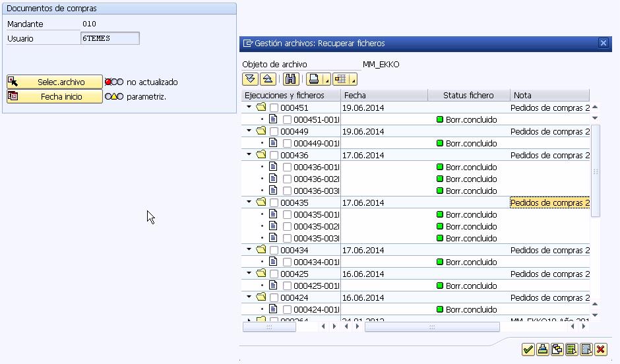Click the Select all icon at bottom

point(571,349)
